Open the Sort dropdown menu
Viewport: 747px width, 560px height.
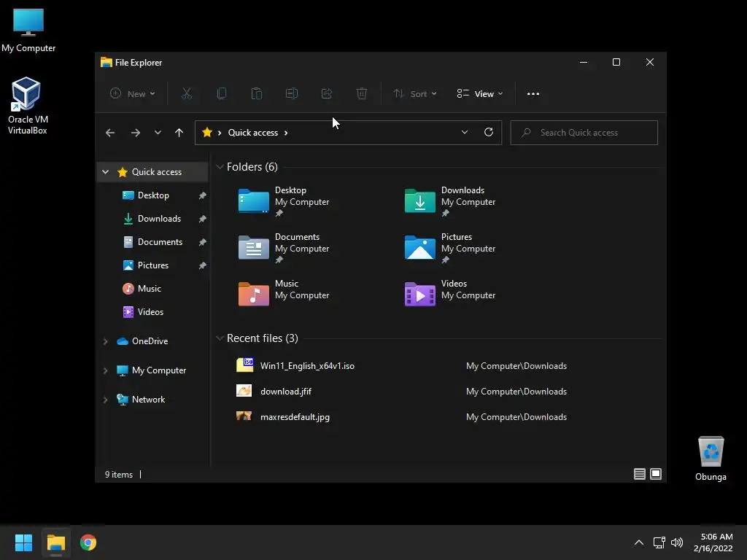coord(414,94)
